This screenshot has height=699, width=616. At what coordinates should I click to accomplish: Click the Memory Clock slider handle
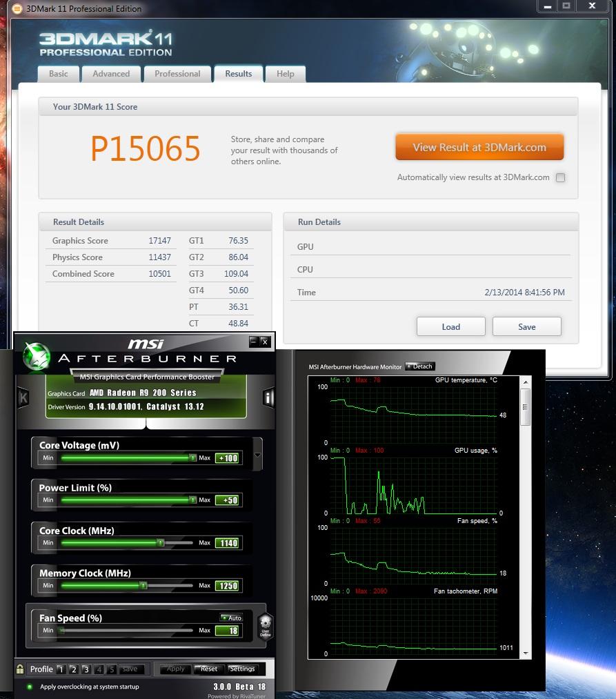pyautogui.click(x=143, y=585)
